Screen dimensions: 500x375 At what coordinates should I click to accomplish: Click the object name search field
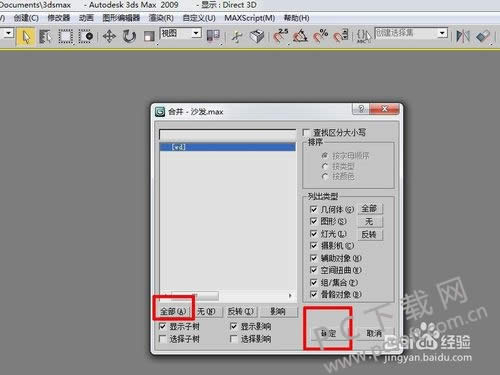click(228, 135)
